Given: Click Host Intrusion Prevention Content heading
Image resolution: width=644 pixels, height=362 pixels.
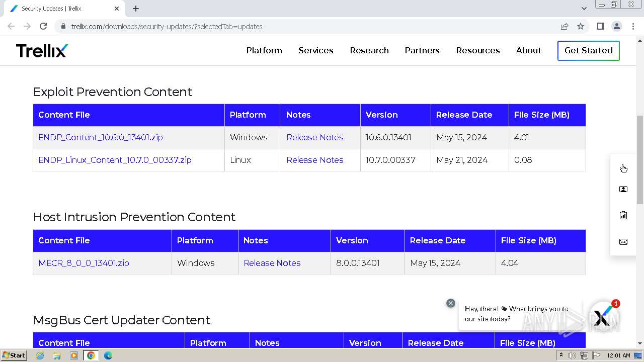Looking at the screenshot, I should tap(134, 217).
